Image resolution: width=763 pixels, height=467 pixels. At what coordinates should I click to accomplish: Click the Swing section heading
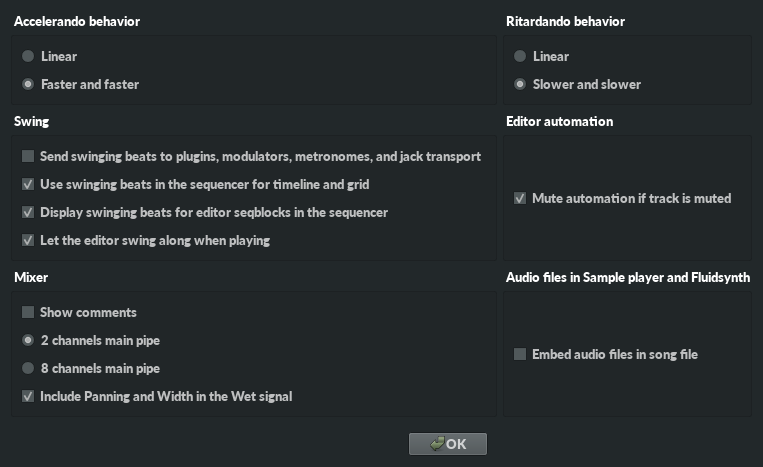(x=31, y=121)
